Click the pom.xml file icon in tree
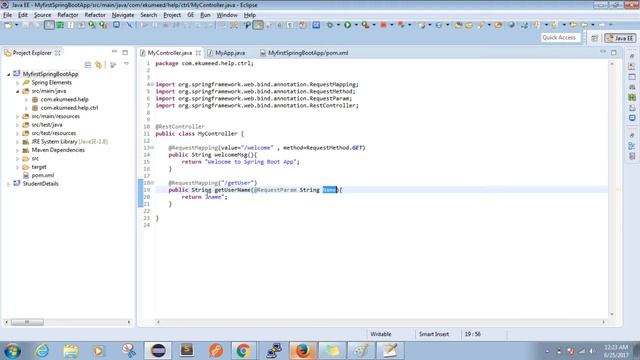640x360 pixels. [26, 175]
